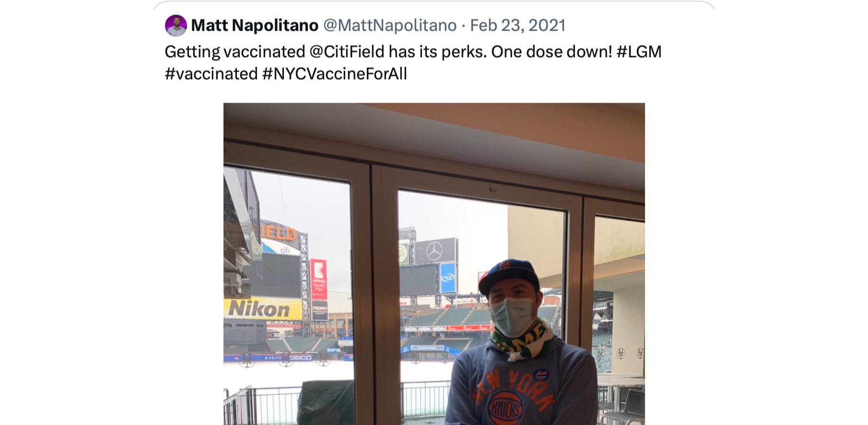Image resolution: width=868 pixels, height=425 pixels.
Task: Click the 'One dose down!' tweet text
Action: [551, 51]
